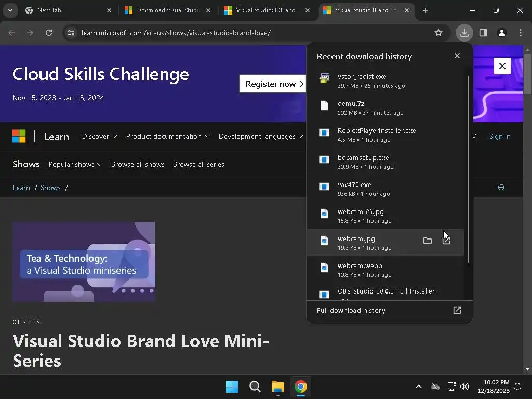Open Chrome downloads toolbar icon

[464, 33]
